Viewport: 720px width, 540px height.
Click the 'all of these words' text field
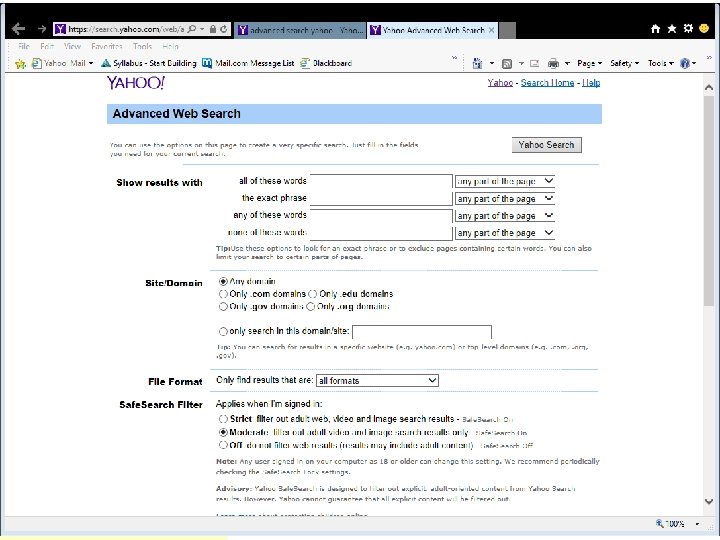pyautogui.click(x=381, y=181)
